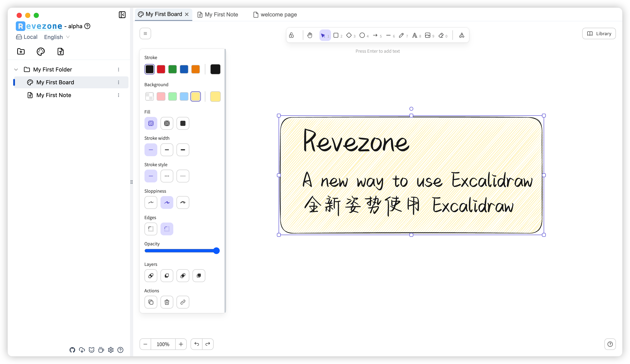Screen dimensions: 630x364
Task: Click the bring to front layer icon
Action: click(x=199, y=276)
